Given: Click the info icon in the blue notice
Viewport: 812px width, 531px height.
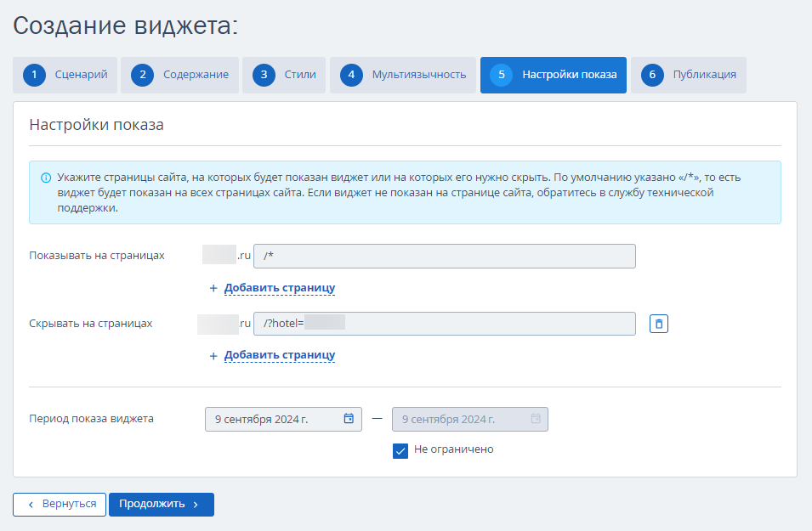Looking at the screenshot, I should click(46, 178).
